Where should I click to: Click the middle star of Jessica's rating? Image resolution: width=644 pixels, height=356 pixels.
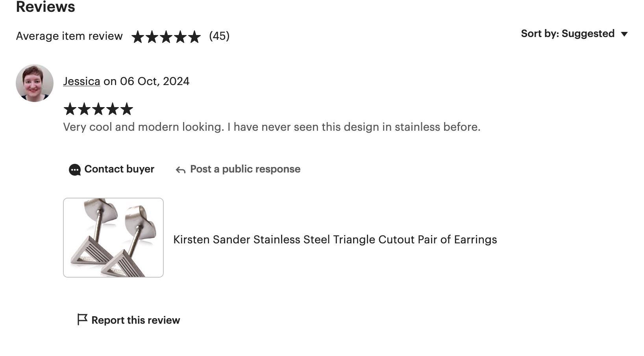pos(98,109)
